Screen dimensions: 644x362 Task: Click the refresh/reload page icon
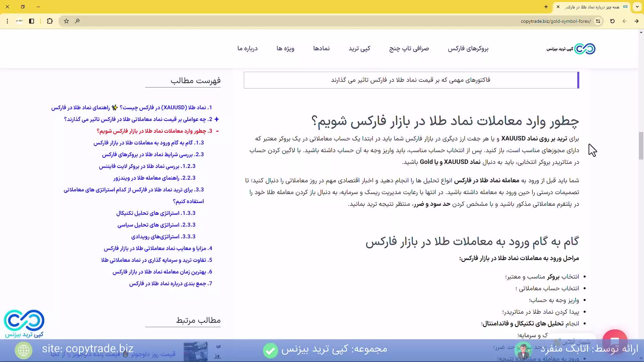tap(612, 21)
